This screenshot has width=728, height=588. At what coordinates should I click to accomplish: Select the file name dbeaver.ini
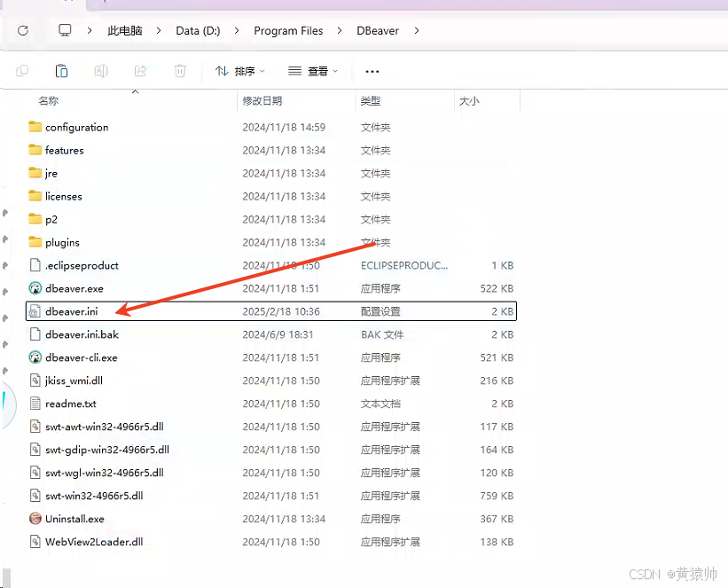click(x=72, y=311)
